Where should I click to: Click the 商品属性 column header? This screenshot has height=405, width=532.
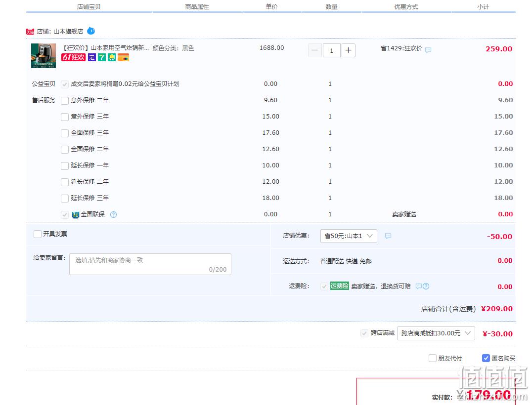point(197,7)
